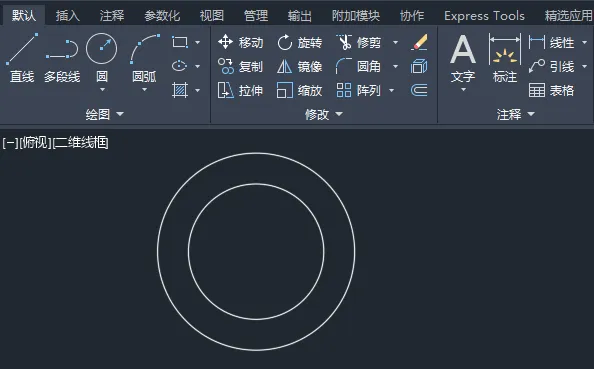Go to the 输出 ribbon tab
The image size is (594, 369).
(x=300, y=16)
